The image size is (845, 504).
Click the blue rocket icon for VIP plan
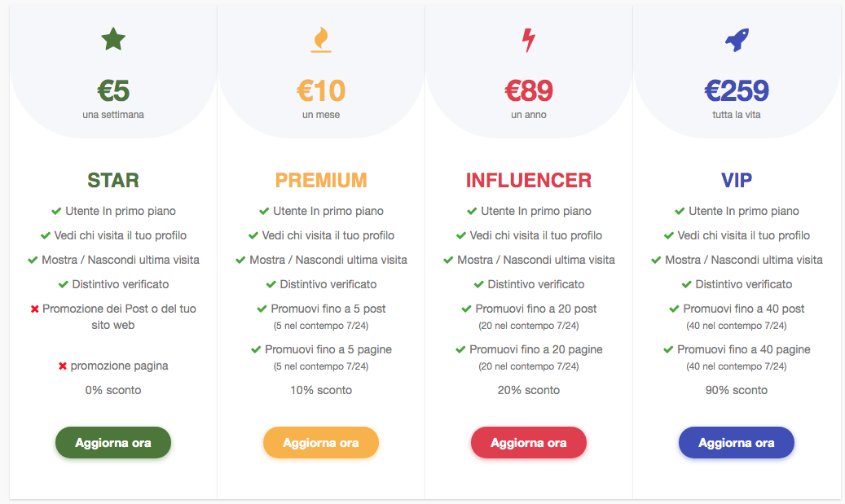pos(737,40)
